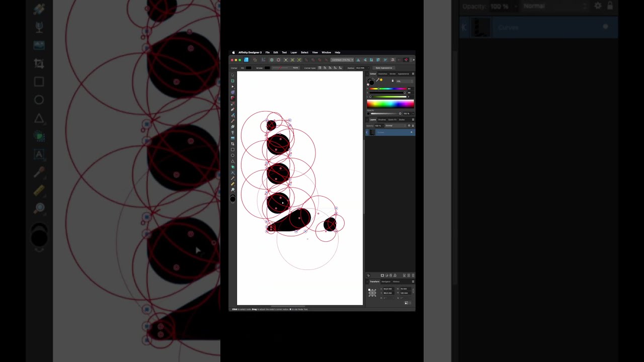This screenshot has height=362, width=644.
Task: Open the History panel tab
Action: click(396, 282)
